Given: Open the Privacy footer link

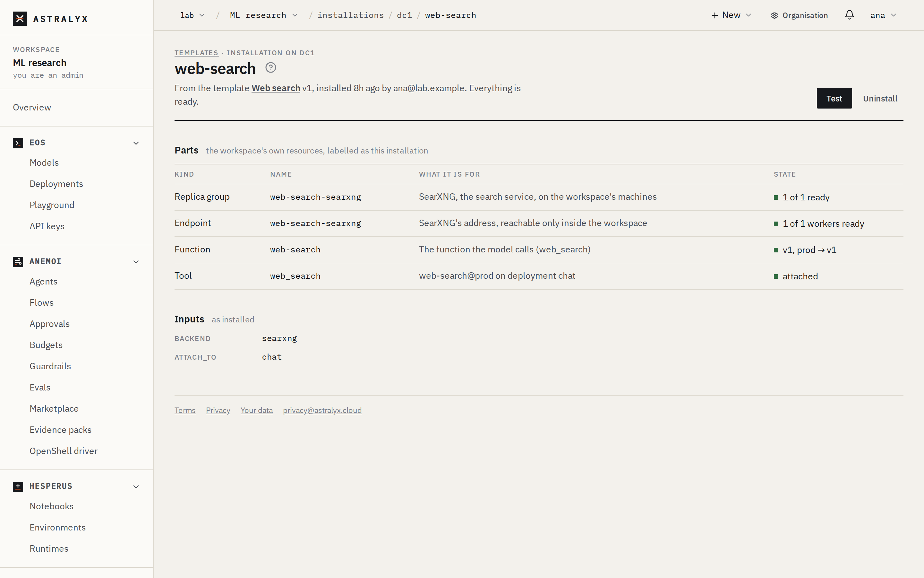Looking at the screenshot, I should tap(218, 410).
